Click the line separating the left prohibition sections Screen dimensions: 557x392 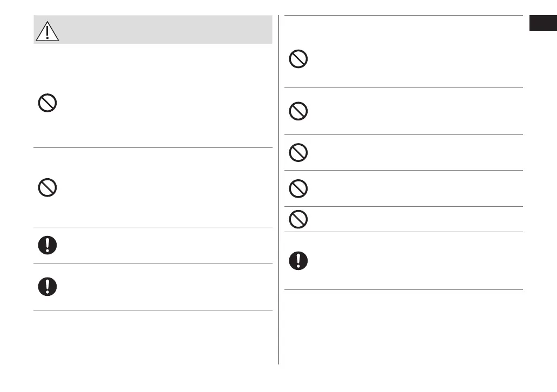pos(153,147)
